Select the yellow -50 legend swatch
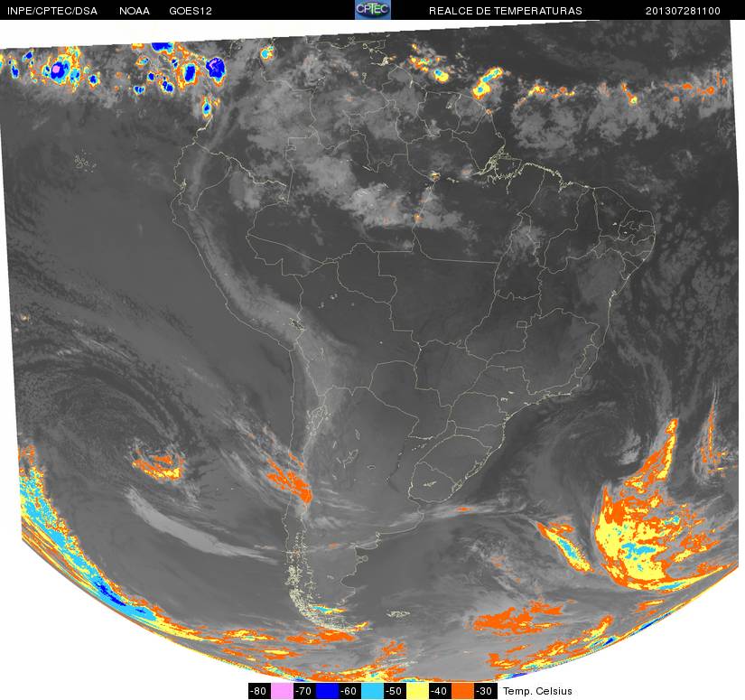This screenshot has height=700, width=745. coord(417,691)
